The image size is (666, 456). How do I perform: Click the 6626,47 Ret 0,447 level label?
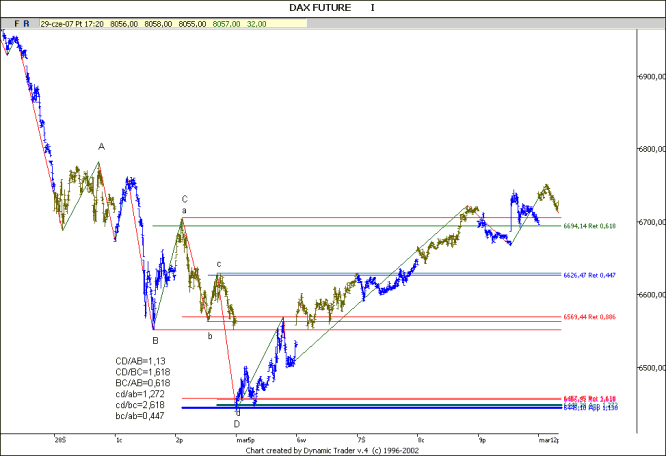pyautogui.click(x=590, y=274)
